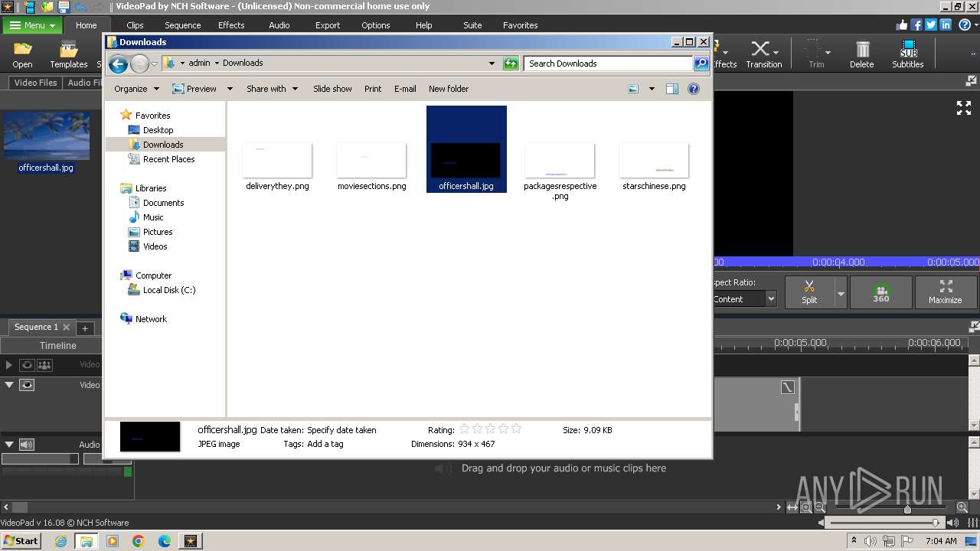The image size is (980, 551).
Task: Add a new sequence with plus button
Action: pyautogui.click(x=85, y=328)
